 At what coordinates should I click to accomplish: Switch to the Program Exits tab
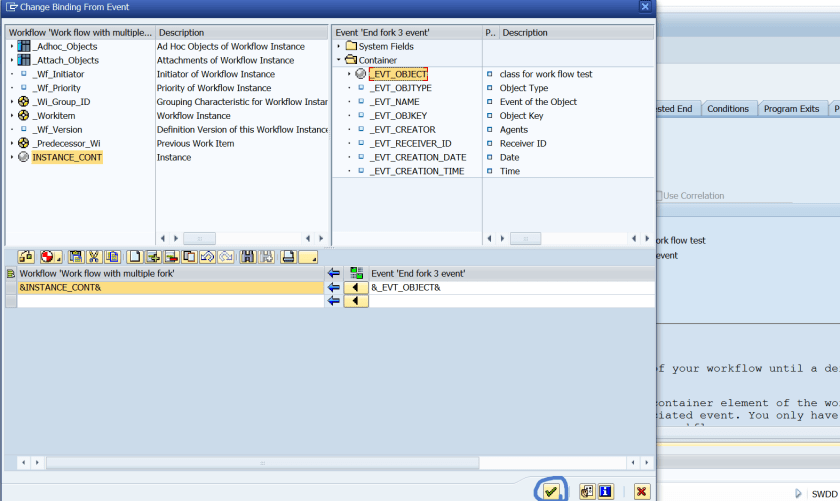(791, 109)
